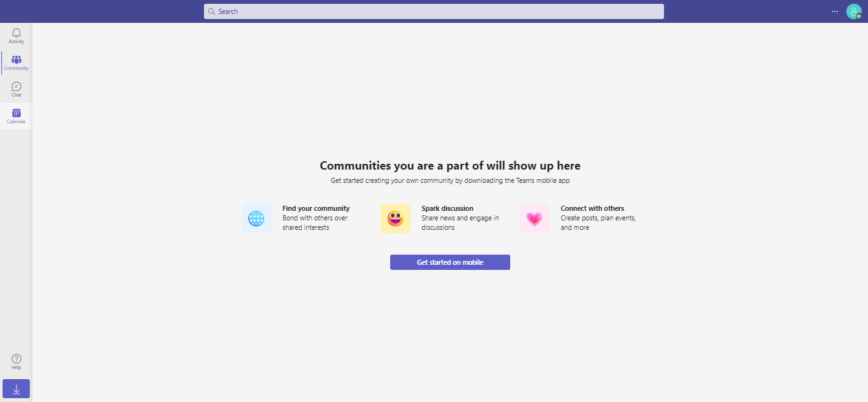The image size is (868, 402).
Task: Focus the Search box at the top
Action: 434,11
